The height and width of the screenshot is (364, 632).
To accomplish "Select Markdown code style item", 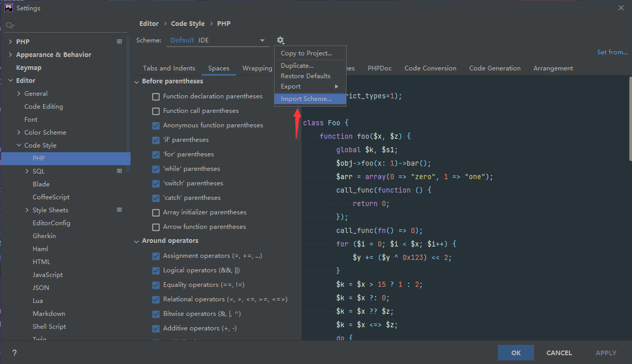I will [49, 314].
